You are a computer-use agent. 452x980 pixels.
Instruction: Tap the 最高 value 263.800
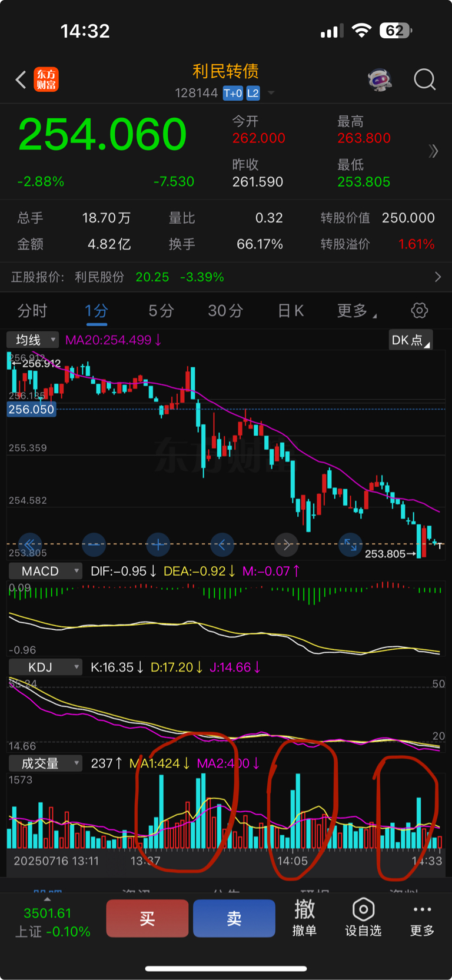point(364,138)
